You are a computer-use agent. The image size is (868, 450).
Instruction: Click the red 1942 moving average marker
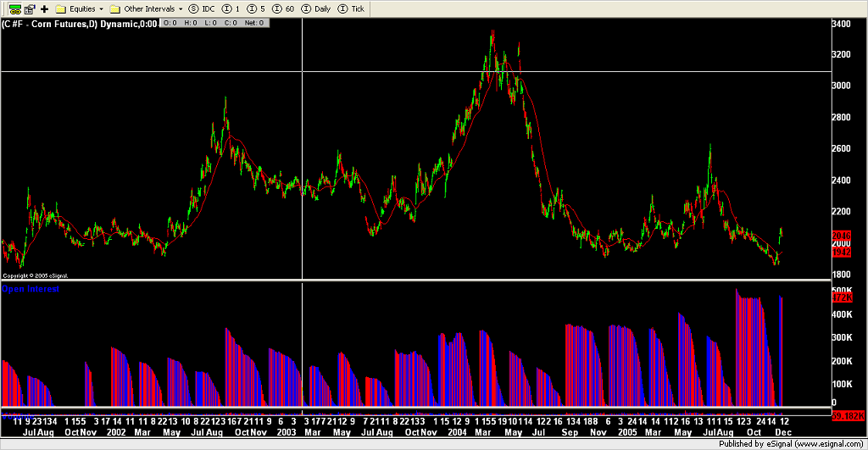(842, 253)
